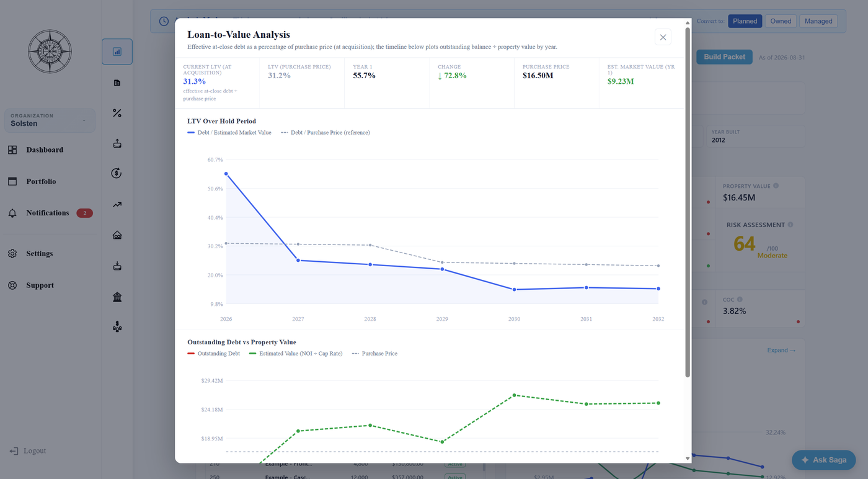This screenshot has width=868, height=479.
Task: Click the LTV (Purchase Price) value 31.2%
Action: [279, 76]
